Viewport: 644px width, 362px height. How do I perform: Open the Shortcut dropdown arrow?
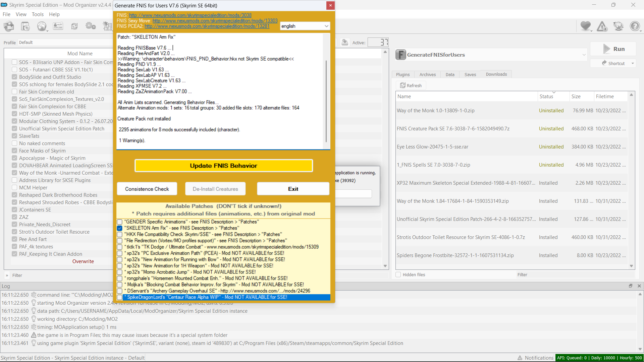point(633,63)
